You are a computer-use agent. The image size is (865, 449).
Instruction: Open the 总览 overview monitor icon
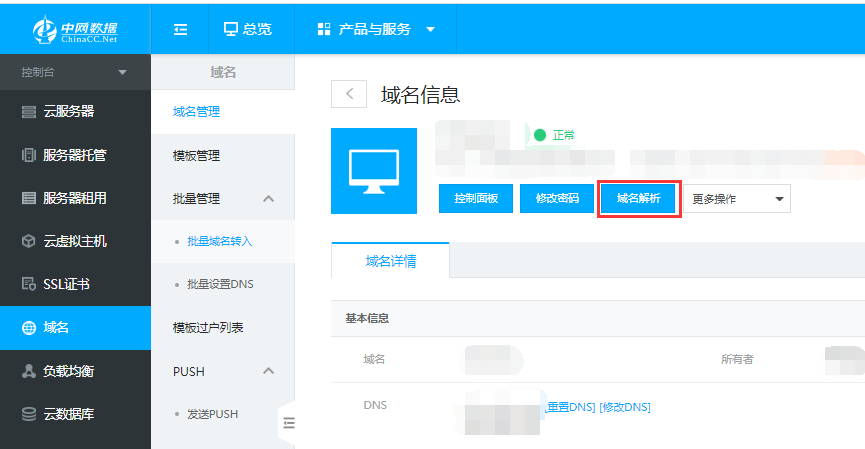click(x=230, y=29)
